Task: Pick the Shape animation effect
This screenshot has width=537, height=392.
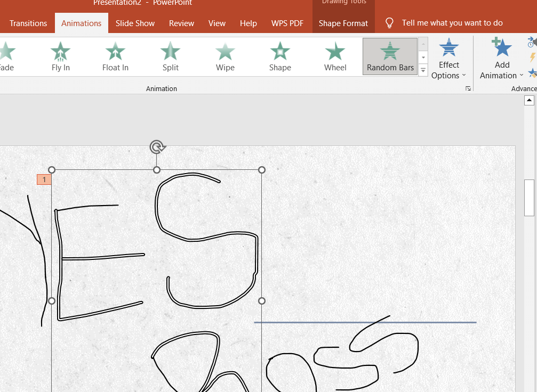Action: pyautogui.click(x=280, y=56)
